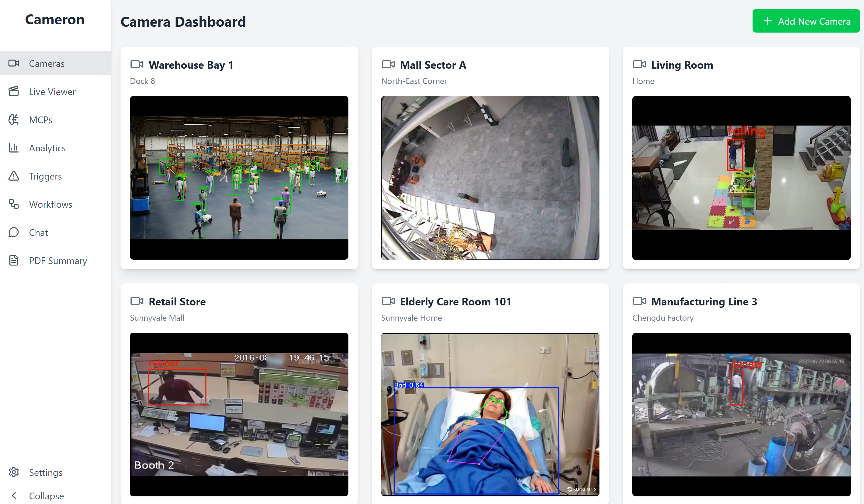The width and height of the screenshot is (864, 504).
Task: Click the PDF Summary document icon
Action: [14, 260]
